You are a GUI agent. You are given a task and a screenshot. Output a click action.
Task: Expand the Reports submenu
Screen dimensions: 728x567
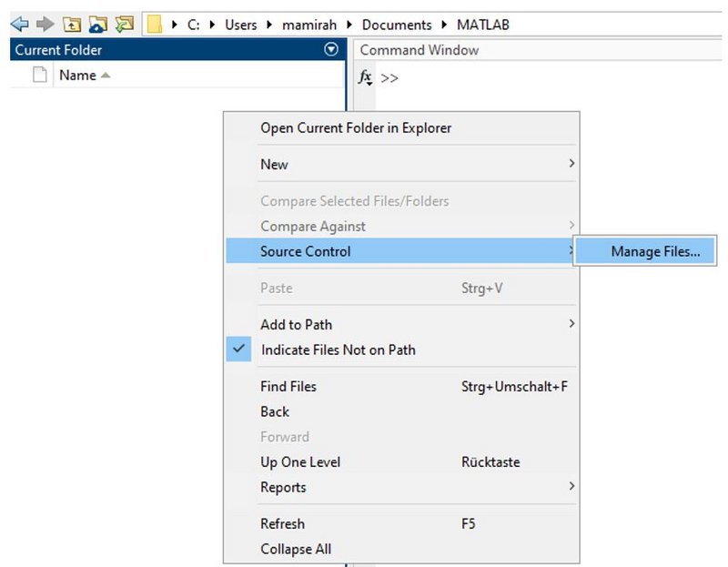283,487
